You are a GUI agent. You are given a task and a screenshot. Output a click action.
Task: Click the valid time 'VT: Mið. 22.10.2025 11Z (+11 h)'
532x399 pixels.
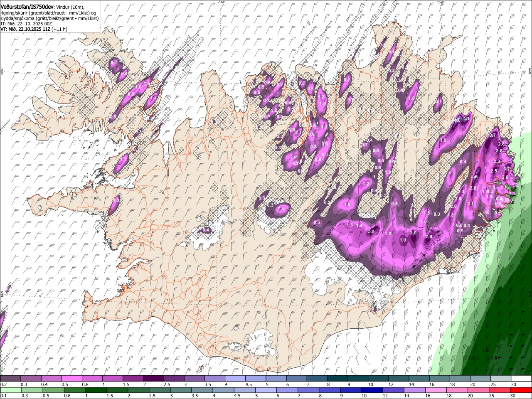click(34, 29)
